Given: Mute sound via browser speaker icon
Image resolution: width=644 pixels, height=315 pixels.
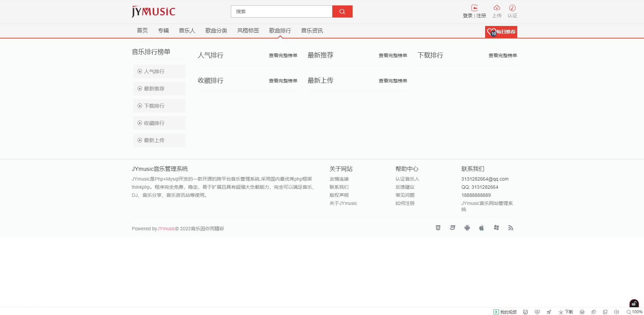Looking at the screenshot, I should 616,312.
